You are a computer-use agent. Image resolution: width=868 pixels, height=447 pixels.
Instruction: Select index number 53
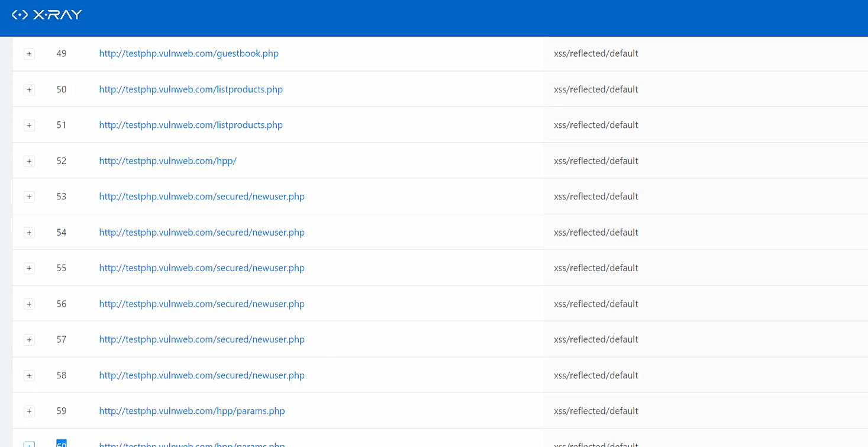coord(62,197)
